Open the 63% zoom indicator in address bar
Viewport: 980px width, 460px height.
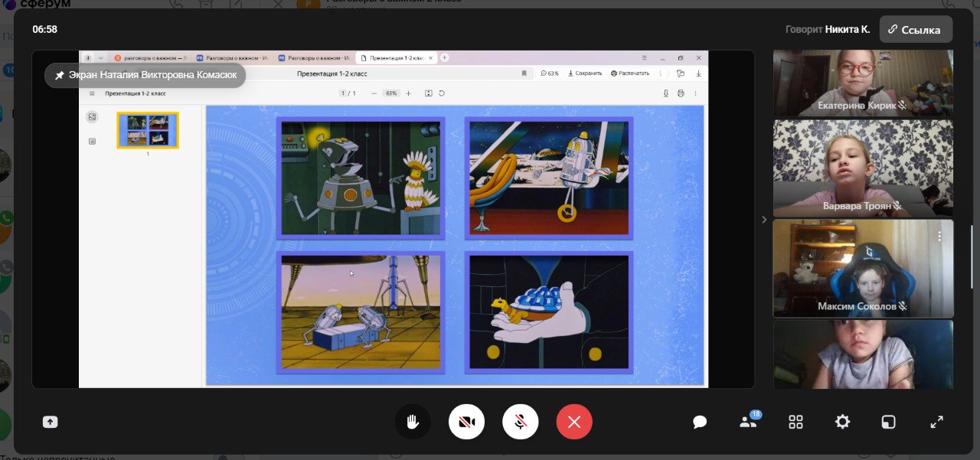(x=550, y=73)
